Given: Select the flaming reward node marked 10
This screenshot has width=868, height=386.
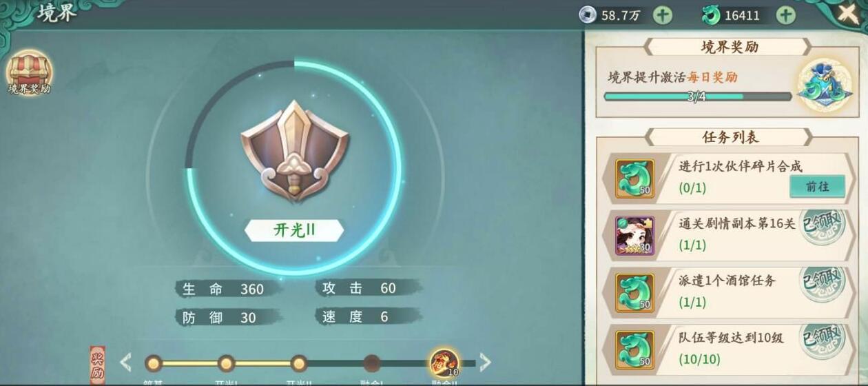Looking at the screenshot, I should click(444, 363).
